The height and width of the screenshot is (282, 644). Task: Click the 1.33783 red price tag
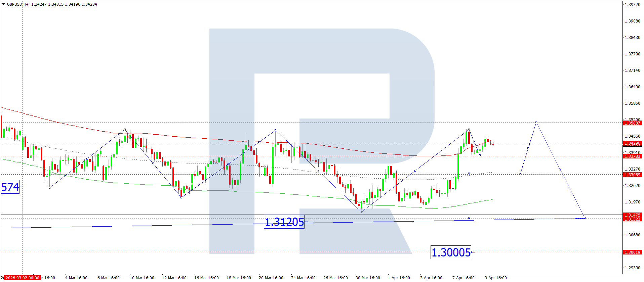pos(632,156)
